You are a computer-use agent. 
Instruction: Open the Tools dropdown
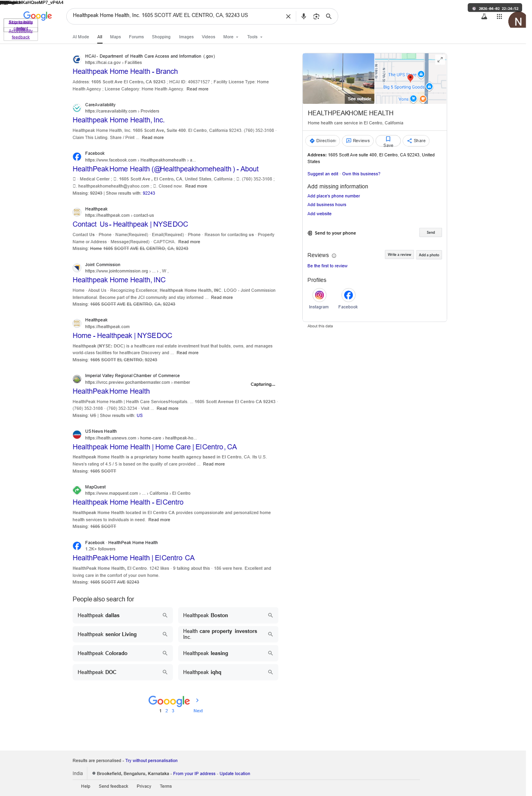(255, 37)
